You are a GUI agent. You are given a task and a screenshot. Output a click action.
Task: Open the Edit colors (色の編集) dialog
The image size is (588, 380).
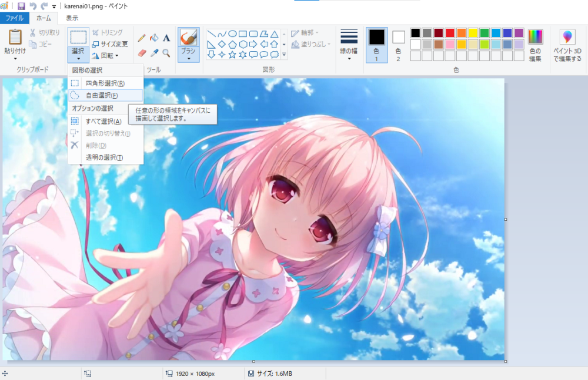click(535, 46)
